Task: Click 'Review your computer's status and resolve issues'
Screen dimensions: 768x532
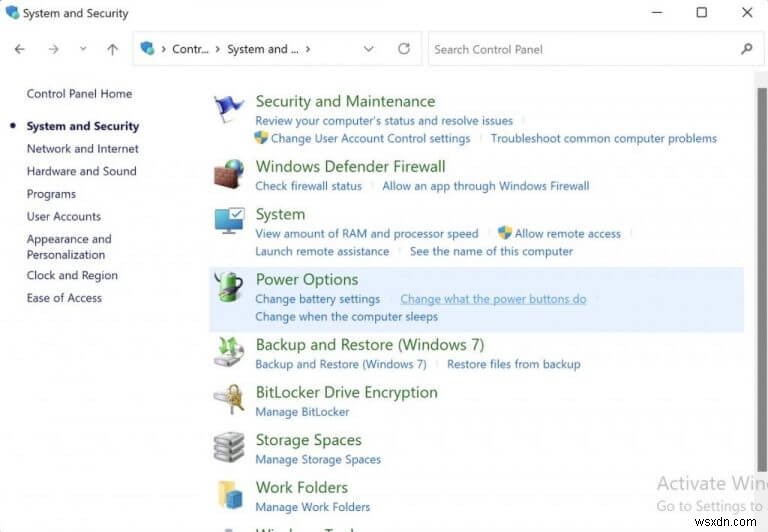Action: (384, 121)
